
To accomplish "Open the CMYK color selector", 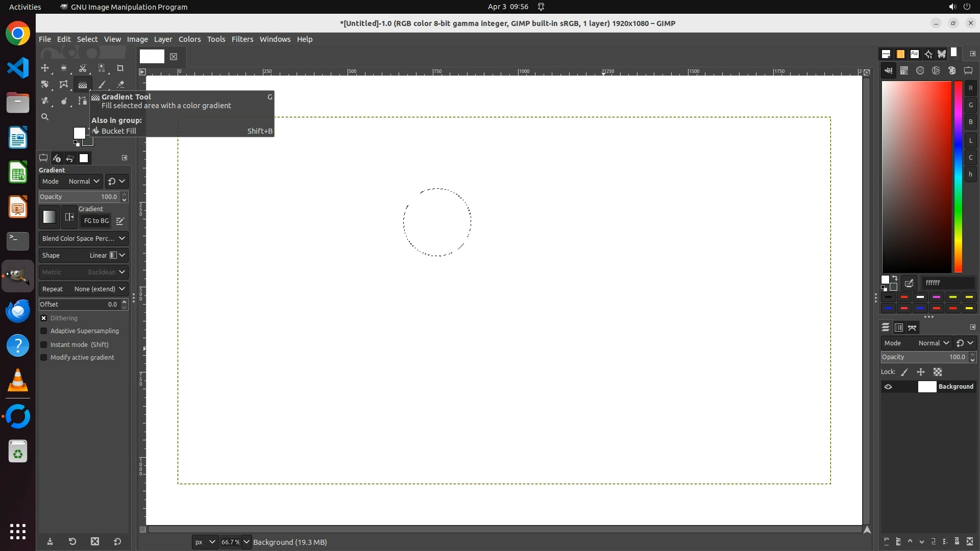I will (x=904, y=71).
